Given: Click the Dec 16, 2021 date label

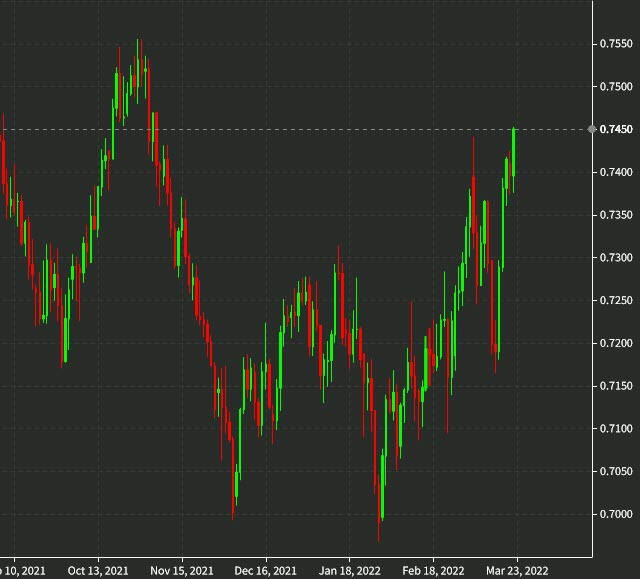Looking at the screenshot, I should coord(265,570).
